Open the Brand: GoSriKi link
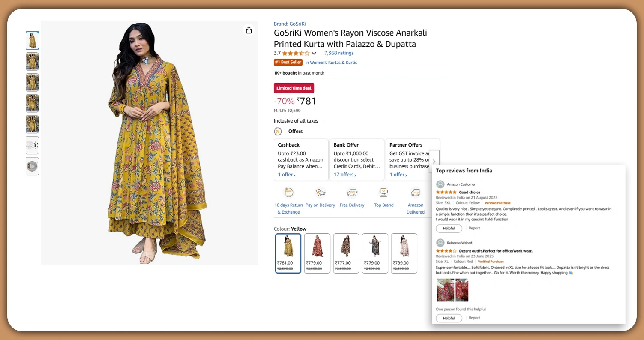 pos(290,24)
